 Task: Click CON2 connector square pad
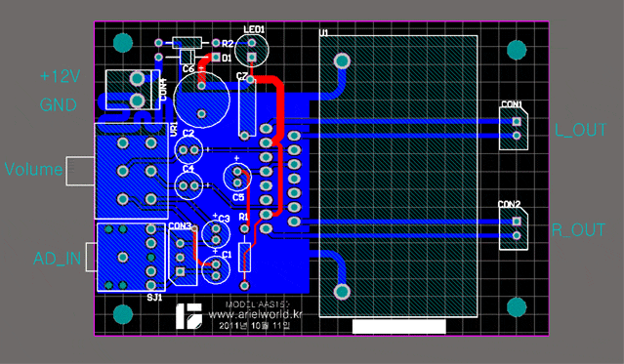[x=517, y=221]
